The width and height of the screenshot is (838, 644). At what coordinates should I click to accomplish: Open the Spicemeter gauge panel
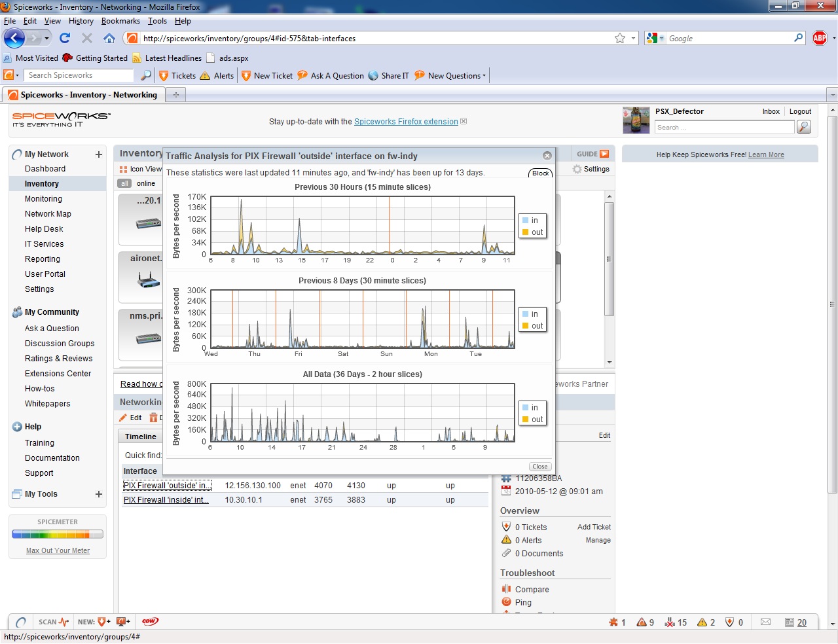click(x=57, y=535)
